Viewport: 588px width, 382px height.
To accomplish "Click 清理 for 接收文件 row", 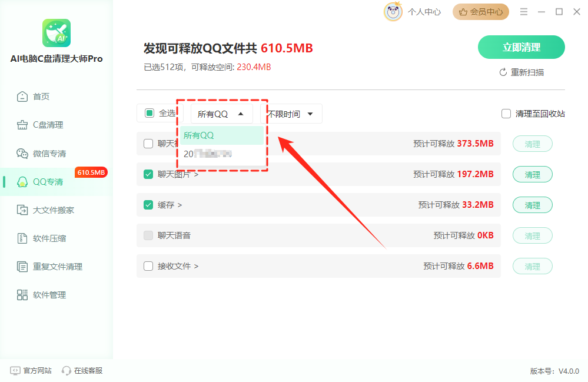I will coord(533,267).
